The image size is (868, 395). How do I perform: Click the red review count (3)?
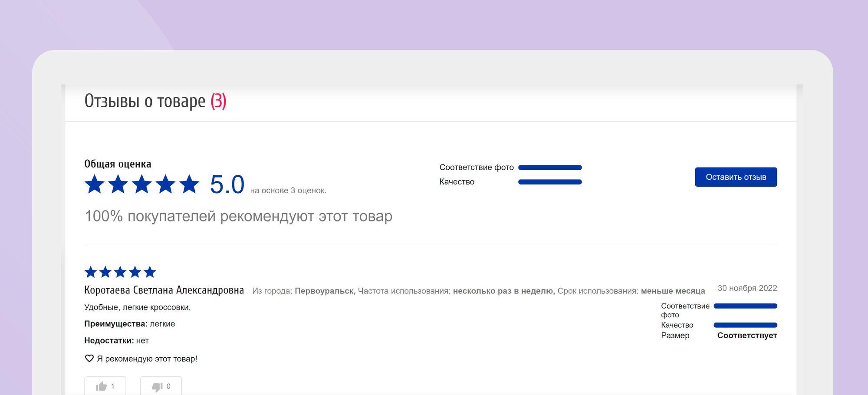pos(218,101)
